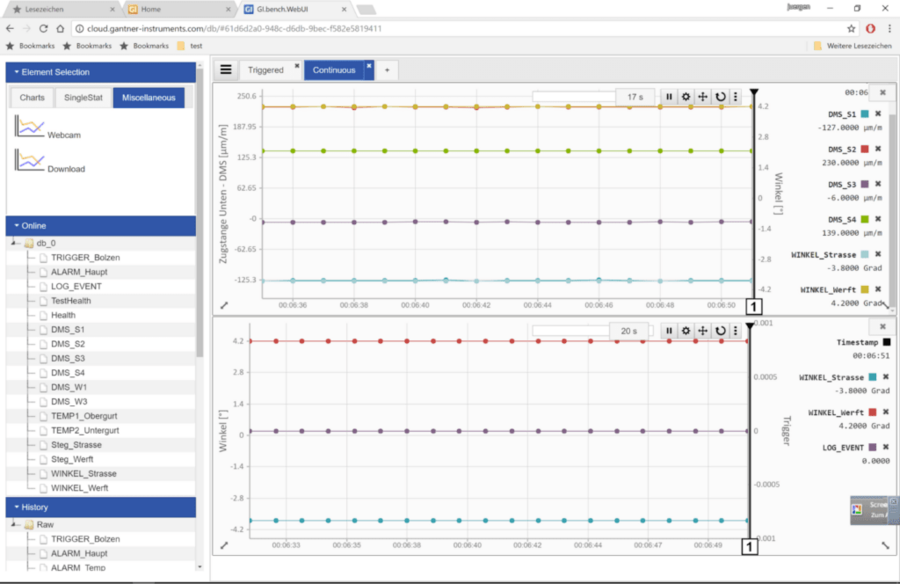The image size is (900, 584).
Task: Click the browser address bar
Action: [x=459, y=28]
